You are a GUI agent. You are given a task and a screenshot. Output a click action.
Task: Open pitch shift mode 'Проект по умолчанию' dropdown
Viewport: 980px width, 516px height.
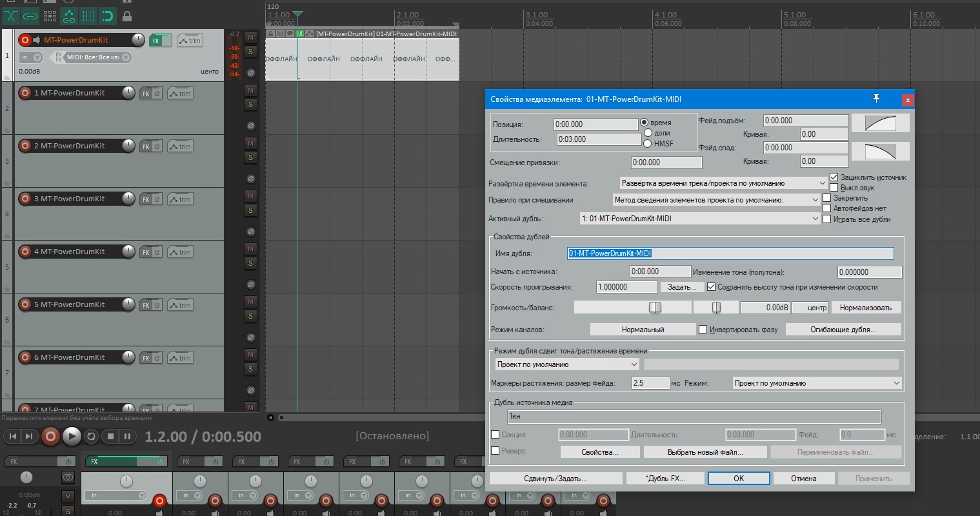pos(566,364)
